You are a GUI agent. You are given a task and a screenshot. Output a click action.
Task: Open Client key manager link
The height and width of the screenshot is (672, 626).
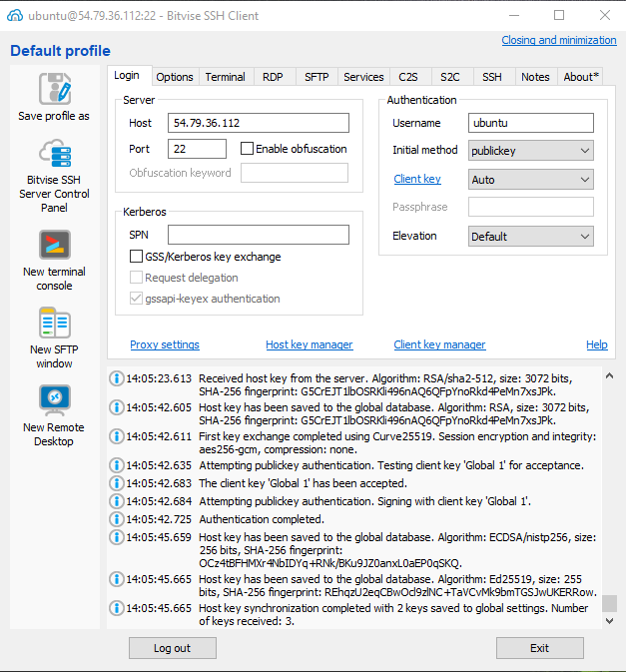coord(439,344)
